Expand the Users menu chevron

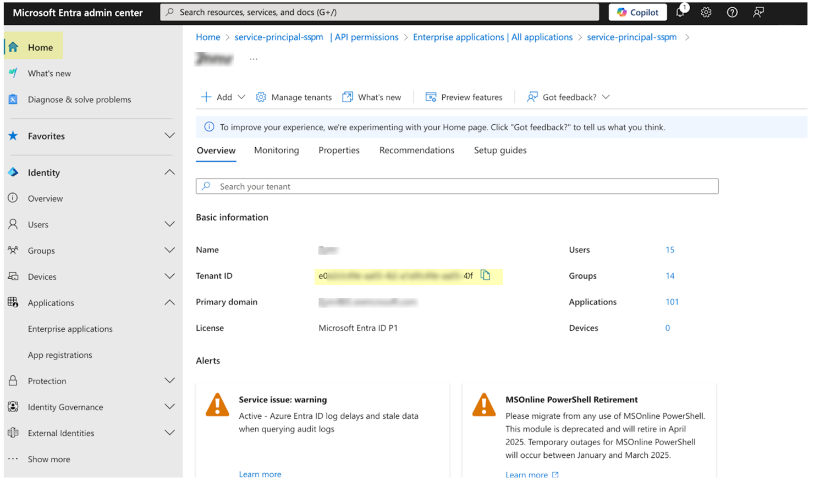[x=169, y=224]
